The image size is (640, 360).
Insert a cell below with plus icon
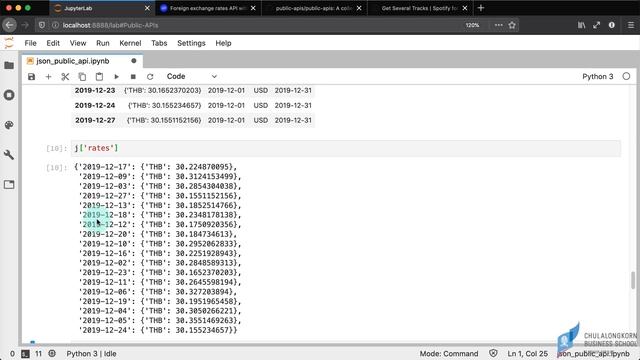tap(48, 76)
